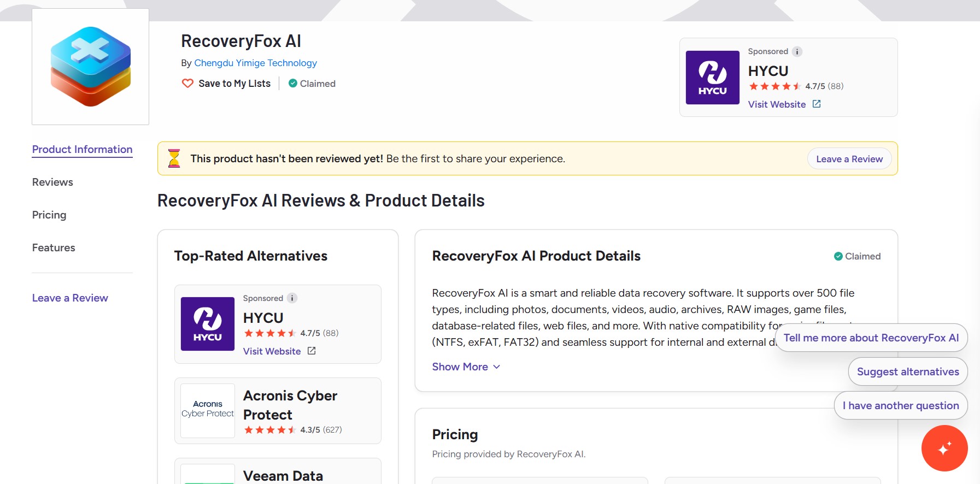The height and width of the screenshot is (484, 980).
Task: Click external link icon in Alternatives HYCU card
Action: (x=312, y=351)
